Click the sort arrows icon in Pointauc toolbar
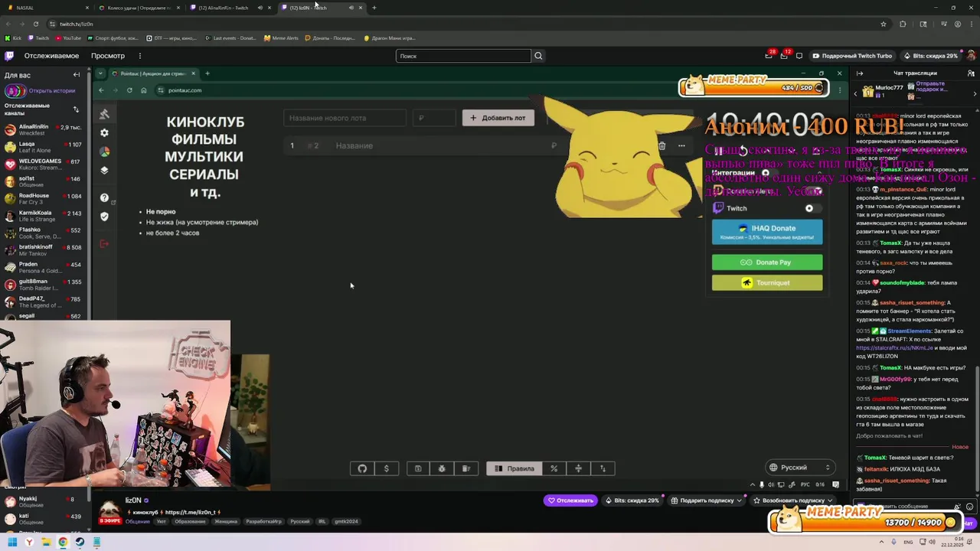The height and width of the screenshot is (551, 980). (x=603, y=468)
